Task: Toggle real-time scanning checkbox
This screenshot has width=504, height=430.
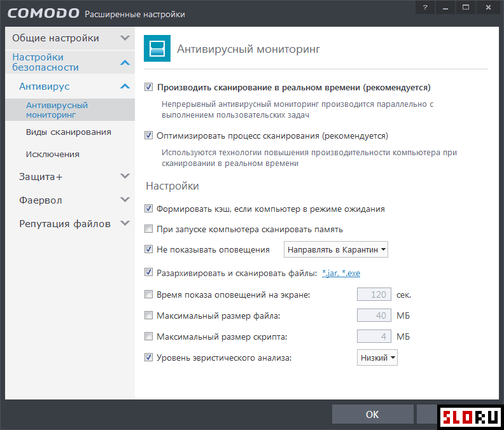Action: [148, 87]
